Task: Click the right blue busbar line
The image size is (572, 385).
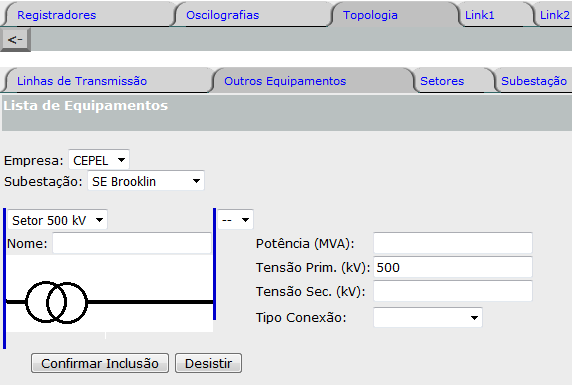Action: pyautogui.click(x=214, y=264)
